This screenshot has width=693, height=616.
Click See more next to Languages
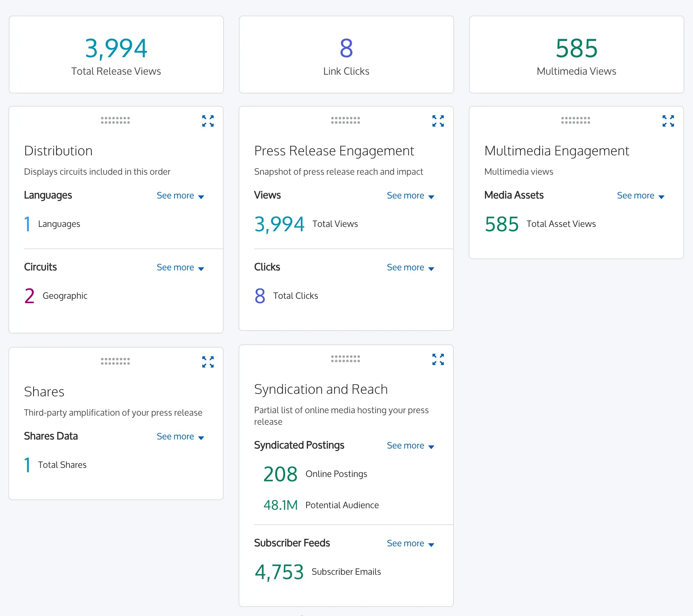(x=180, y=196)
